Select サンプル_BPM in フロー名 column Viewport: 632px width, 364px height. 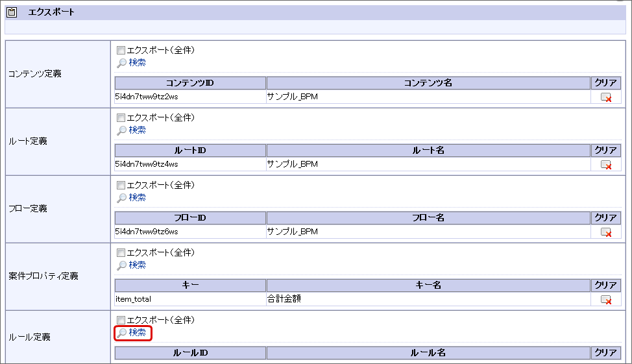(x=428, y=232)
